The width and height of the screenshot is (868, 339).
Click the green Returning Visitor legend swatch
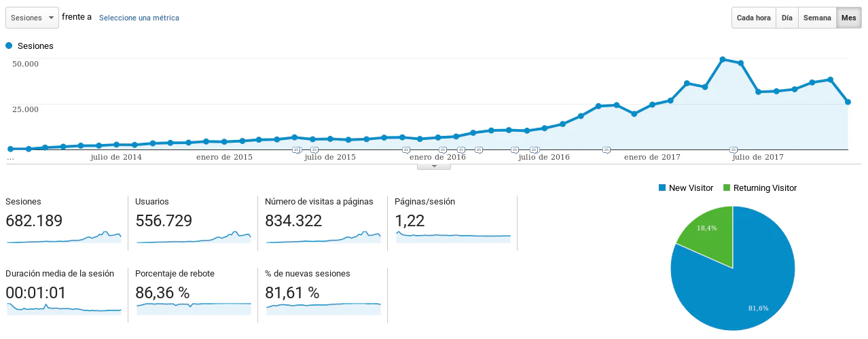(x=726, y=188)
